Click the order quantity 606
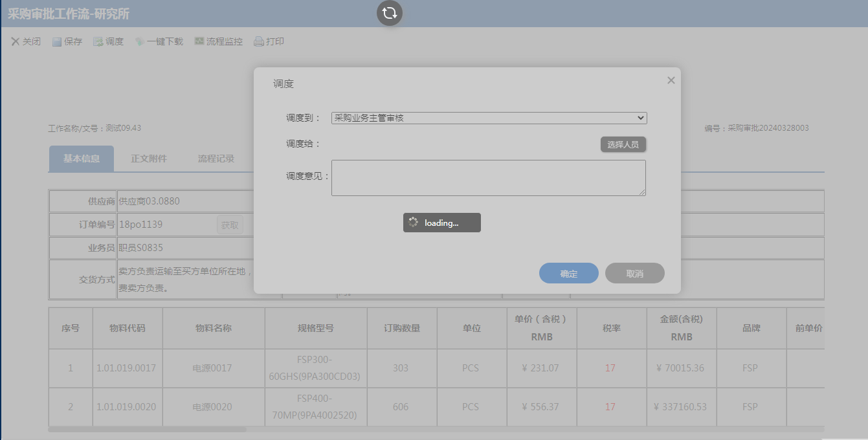 pyautogui.click(x=401, y=407)
